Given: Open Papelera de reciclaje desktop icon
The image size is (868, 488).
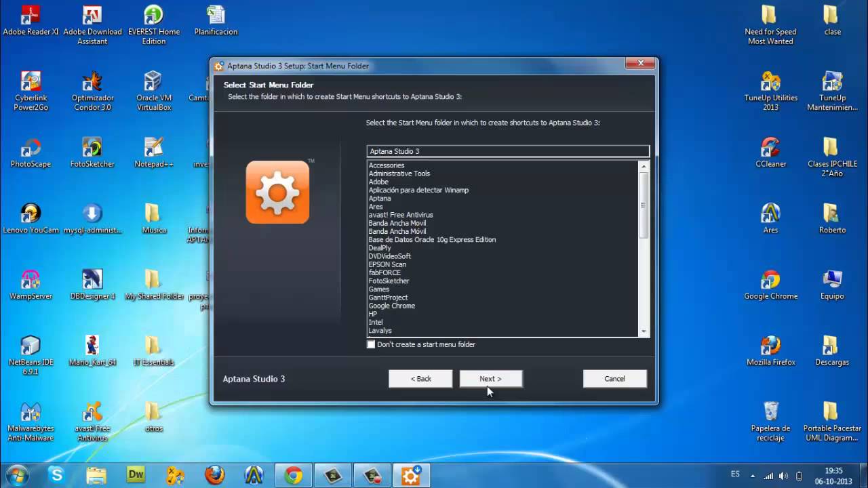Looking at the screenshot, I should coord(770,422).
